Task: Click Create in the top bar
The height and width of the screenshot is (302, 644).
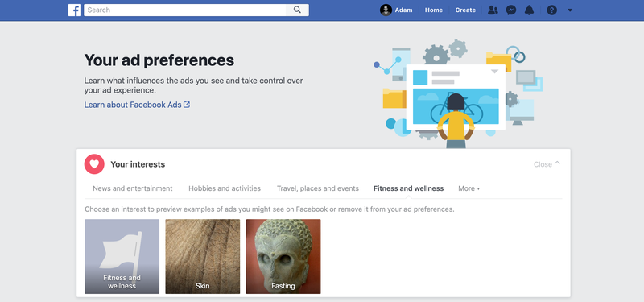Action: click(465, 10)
